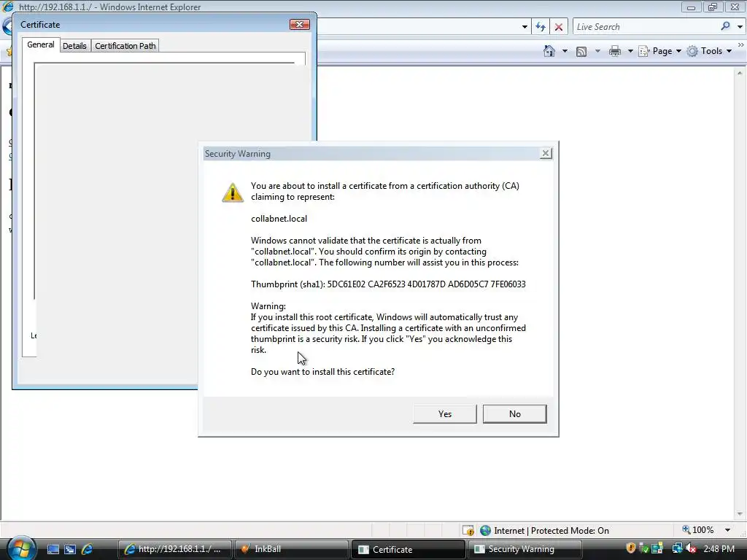
Task: Click the Switch between windows quick launch icon
Action: point(70,549)
